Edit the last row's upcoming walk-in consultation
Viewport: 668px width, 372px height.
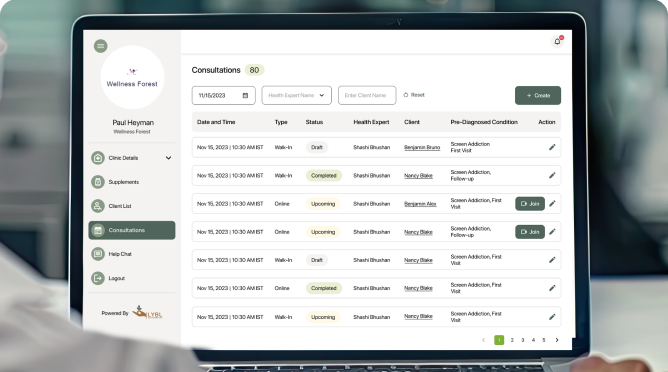point(552,317)
